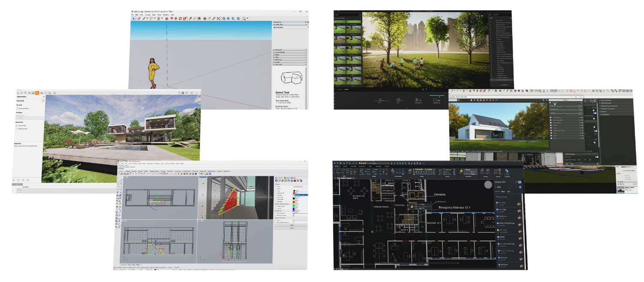The image size is (644, 282).
Task: Open Extension Warehouse from SketchUp toolbar
Action: tap(229, 18)
